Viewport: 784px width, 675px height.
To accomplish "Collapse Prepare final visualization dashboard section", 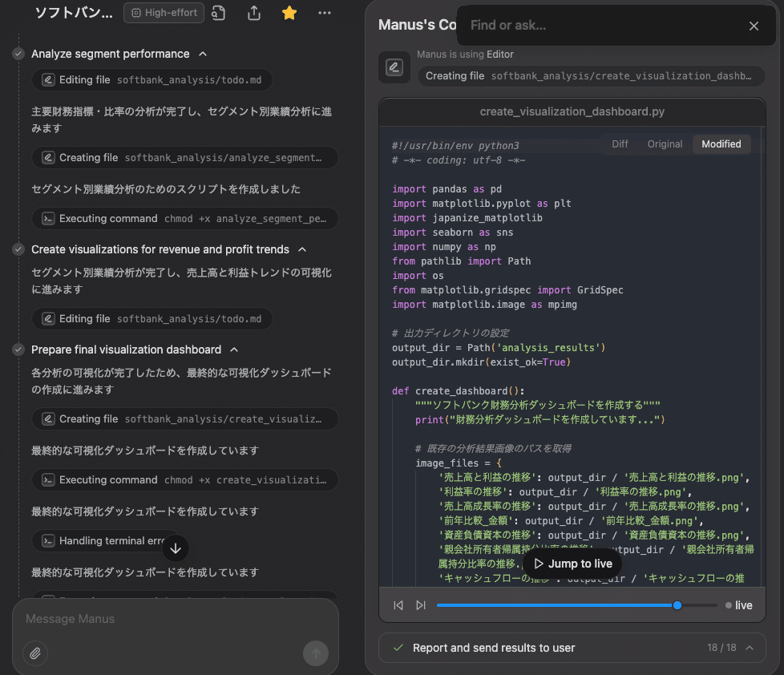I will 234,350.
